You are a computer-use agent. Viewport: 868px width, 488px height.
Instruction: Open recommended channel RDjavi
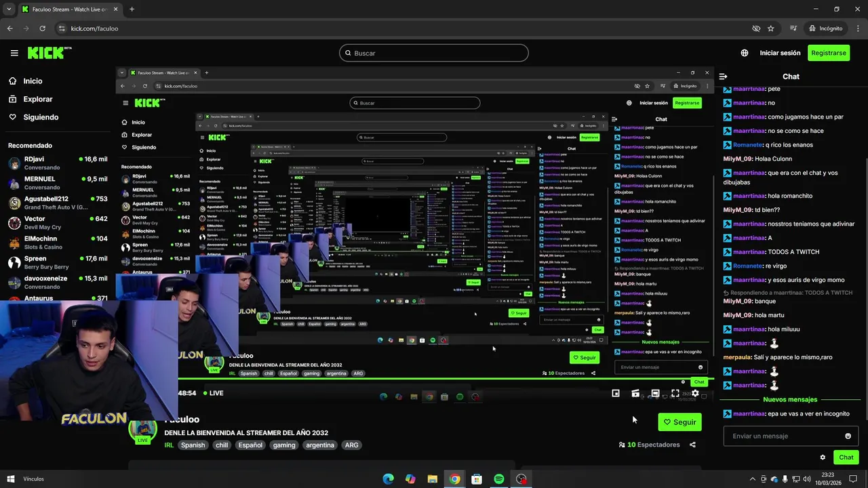58,163
